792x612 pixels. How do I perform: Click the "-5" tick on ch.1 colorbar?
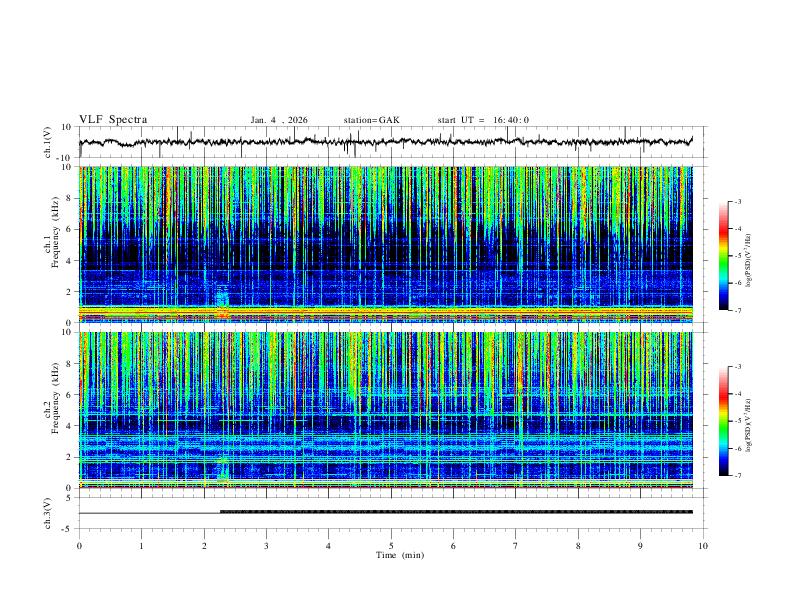pyautogui.click(x=738, y=256)
